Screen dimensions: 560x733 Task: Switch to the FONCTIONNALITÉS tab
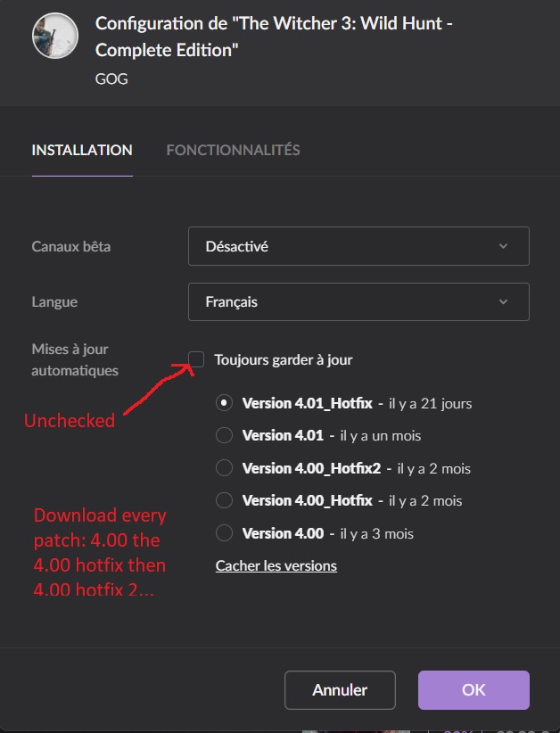coord(234,150)
